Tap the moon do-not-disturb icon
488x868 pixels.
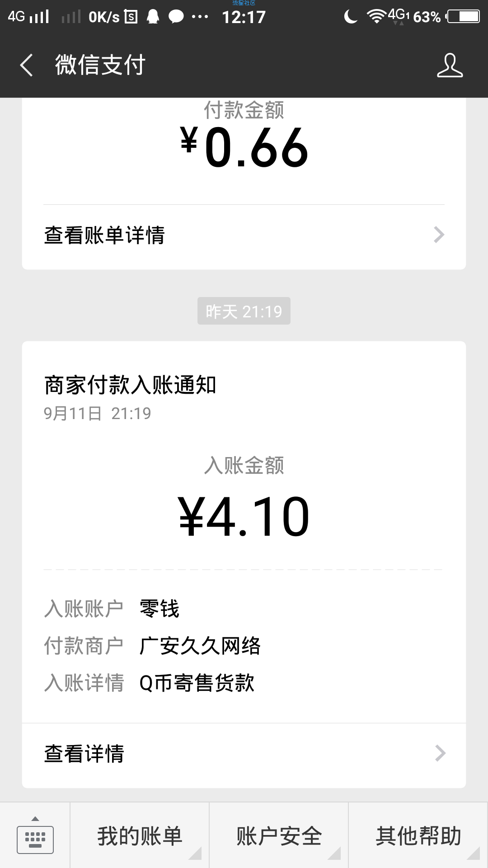(x=351, y=17)
